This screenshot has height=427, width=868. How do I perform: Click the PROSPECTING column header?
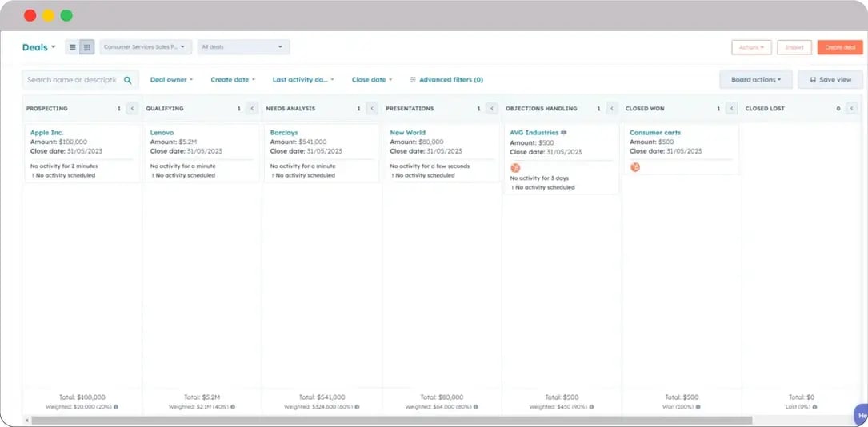pos(47,109)
